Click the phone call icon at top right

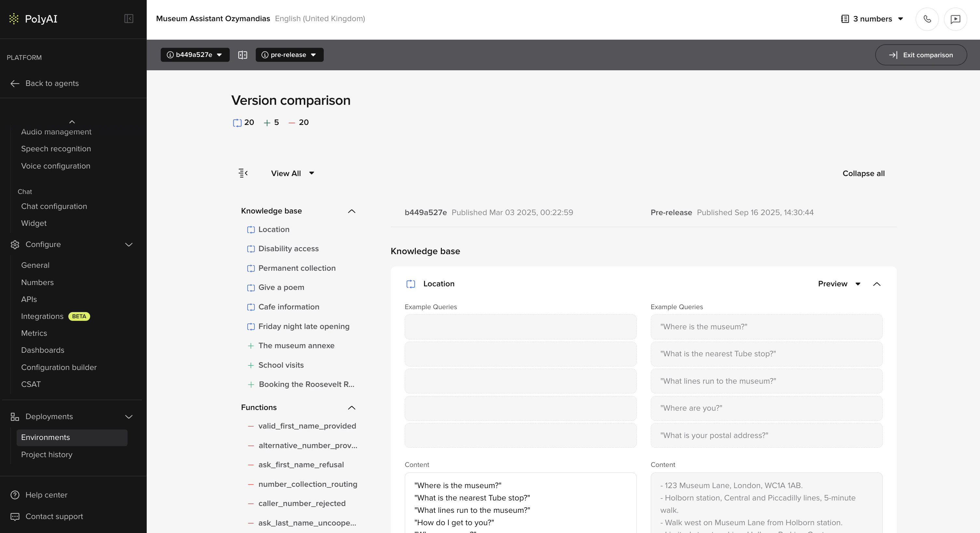927,19
